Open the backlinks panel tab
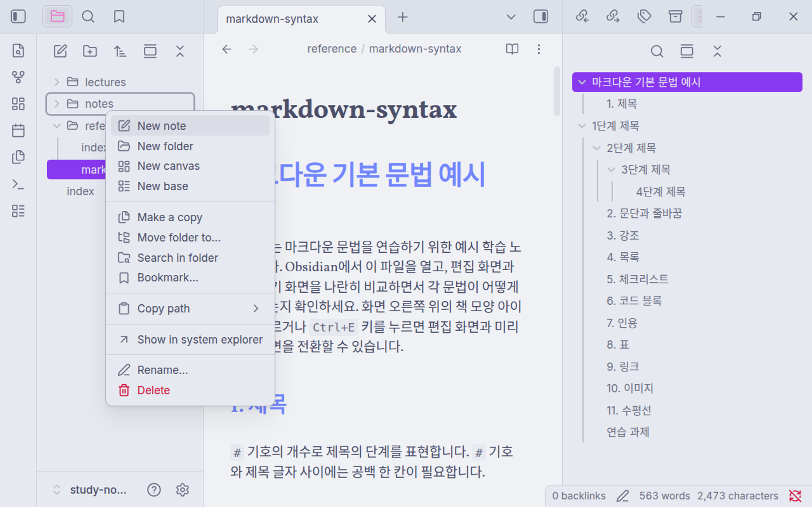This screenshot has height=507, width=812. (582, 16)
